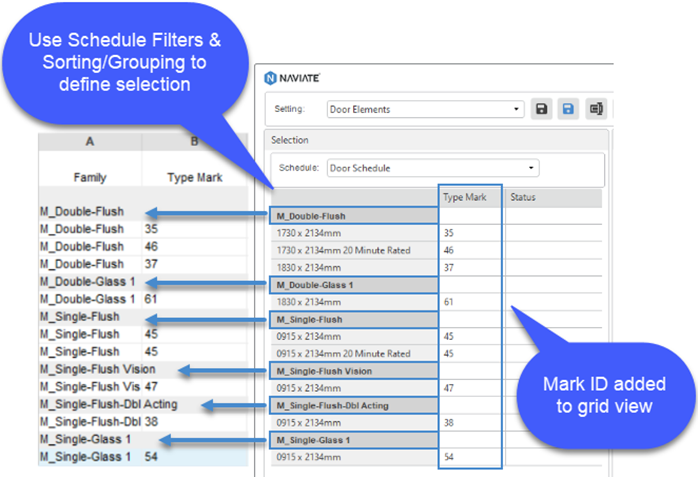Click the 1830 x 2134mm row with mark 61
The image size is (698, 477).
pos(436,302)
